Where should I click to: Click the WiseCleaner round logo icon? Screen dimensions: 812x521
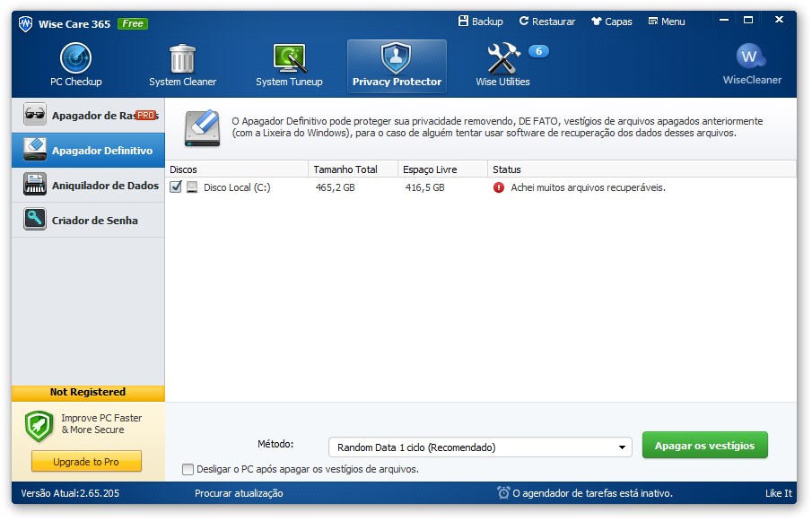pyautogui.click(x=751, y=57)
